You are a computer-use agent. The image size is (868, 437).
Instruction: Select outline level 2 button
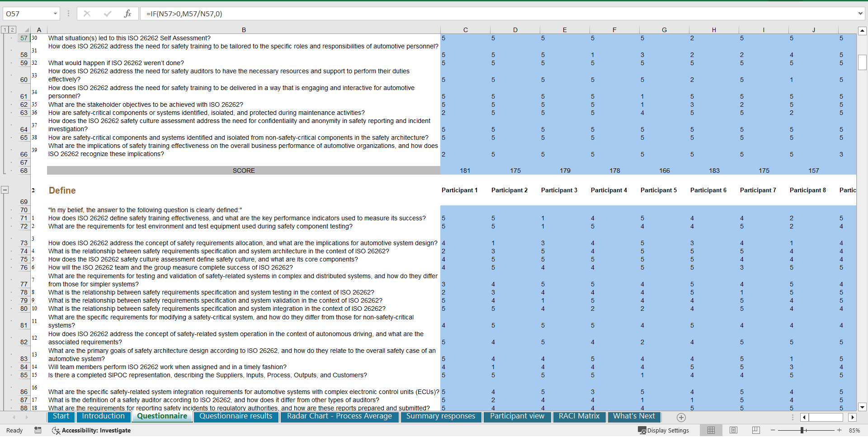tap(12, 30)
